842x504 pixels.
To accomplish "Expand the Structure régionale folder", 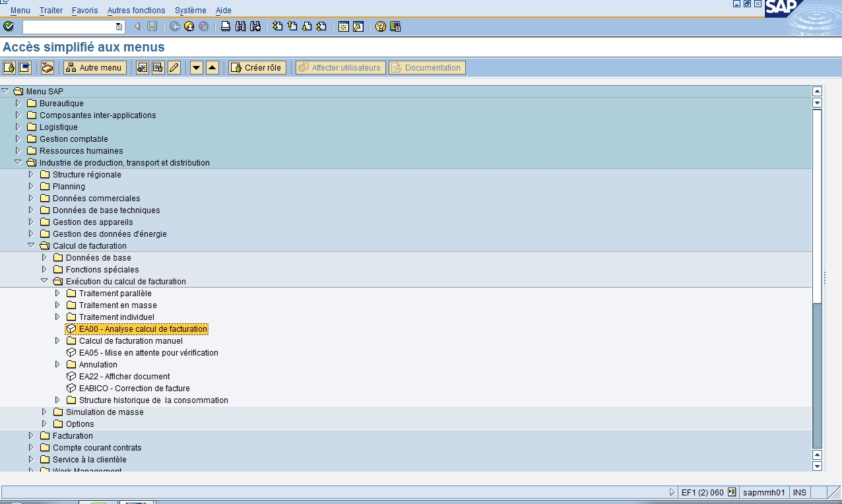I will [x=31, y=174].
